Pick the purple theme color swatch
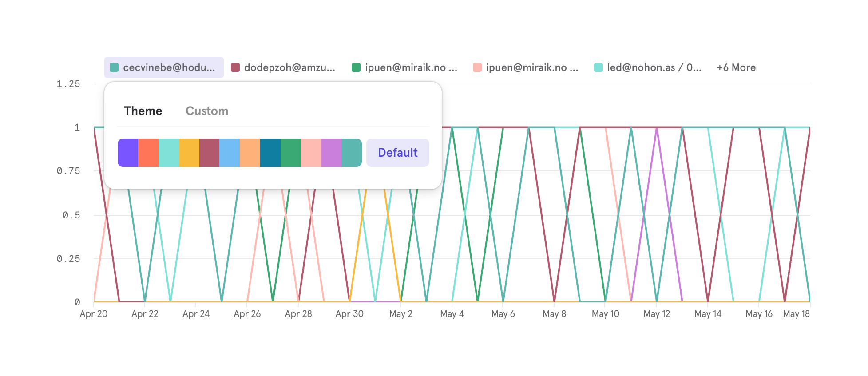Viewport: 868px width, 376px height. pyautogui.click(x=128, y=153)
